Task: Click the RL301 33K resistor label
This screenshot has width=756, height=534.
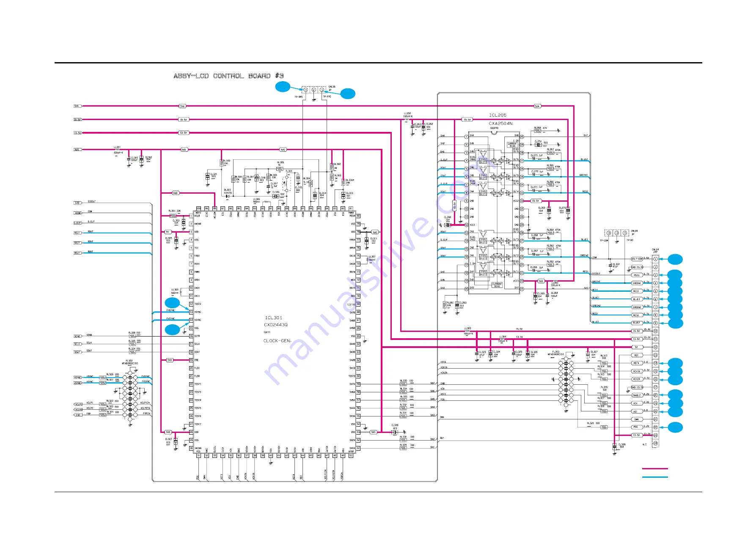Action: 174,211
